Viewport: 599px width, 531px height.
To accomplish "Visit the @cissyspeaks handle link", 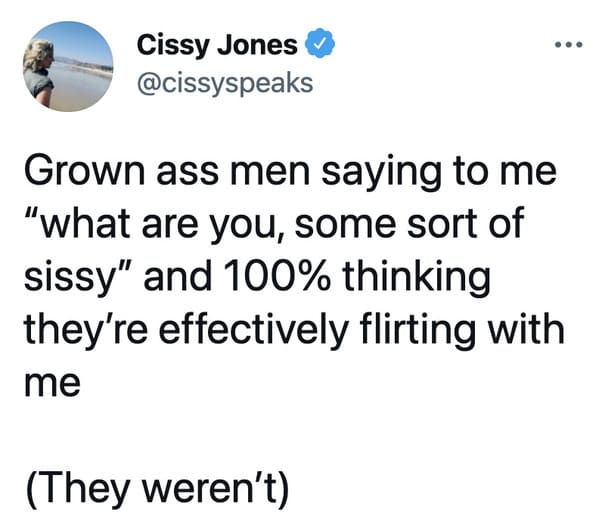I will pos(225,84).
